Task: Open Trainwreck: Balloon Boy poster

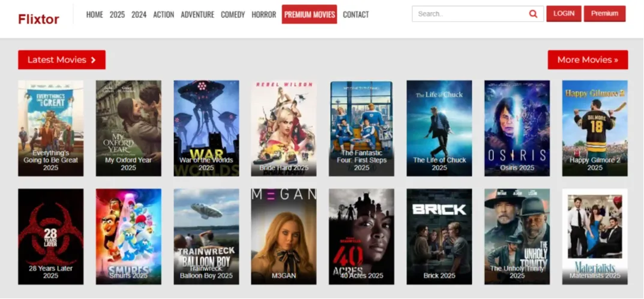Action: [x=206, y=237]
